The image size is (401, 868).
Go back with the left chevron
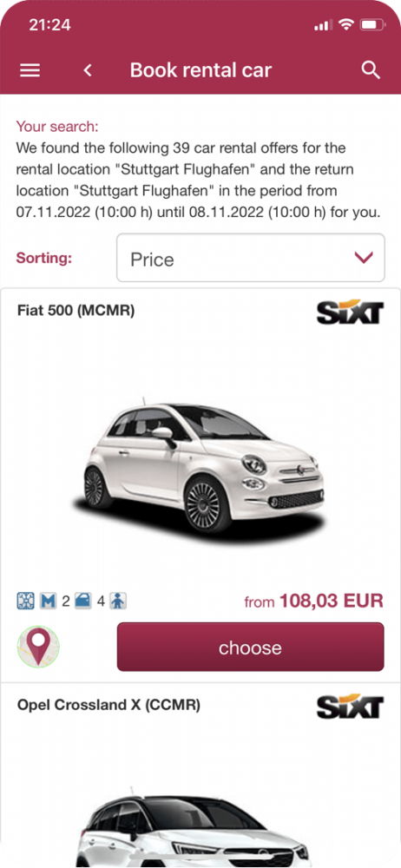[x=87, y=70]
